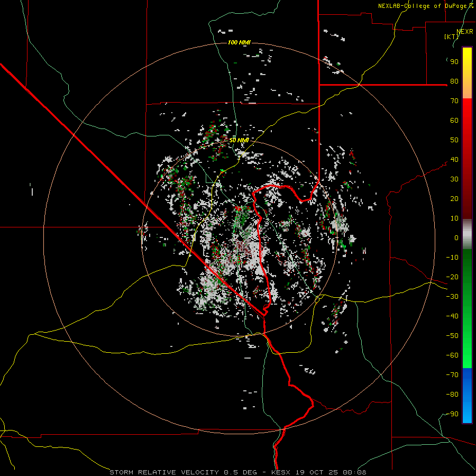Click the [KT] units label
This screenshot has width=476, height=476.
(x=451, y=37)
